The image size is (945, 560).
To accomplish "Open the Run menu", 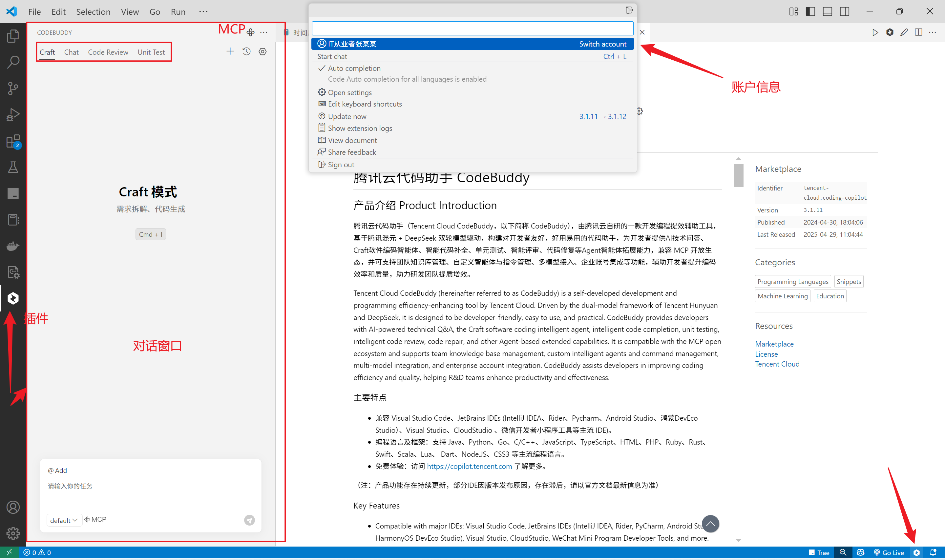I will pos(178,12).
